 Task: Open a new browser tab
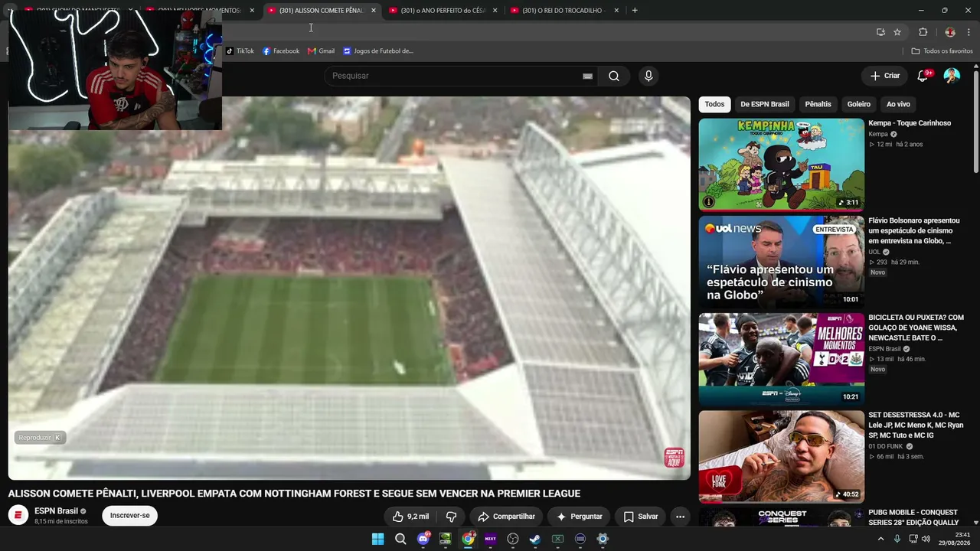pos(635,11)
